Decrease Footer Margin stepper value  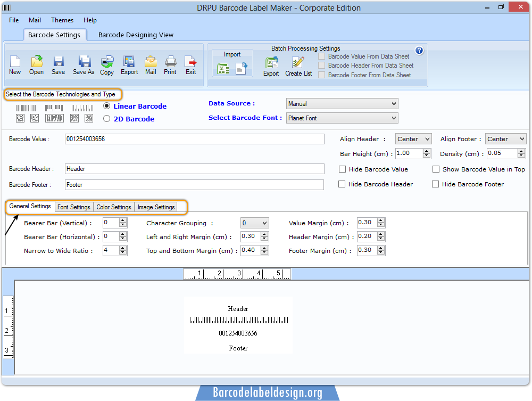click(x=381, y=252)
